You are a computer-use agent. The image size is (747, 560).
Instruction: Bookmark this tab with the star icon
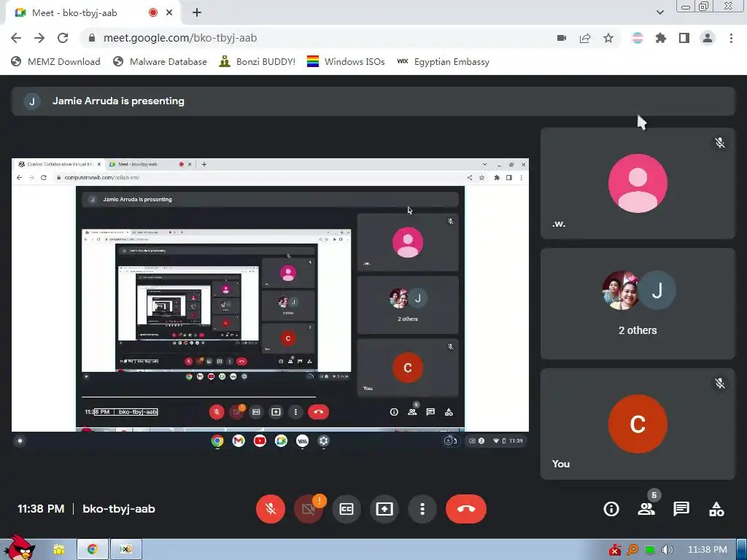coord(608,38)
